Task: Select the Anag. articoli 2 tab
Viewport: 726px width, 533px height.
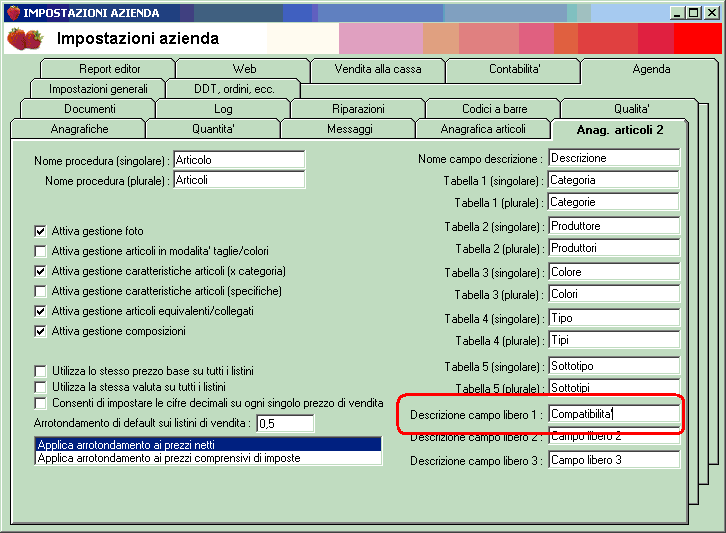Action: tap(620, 130)
